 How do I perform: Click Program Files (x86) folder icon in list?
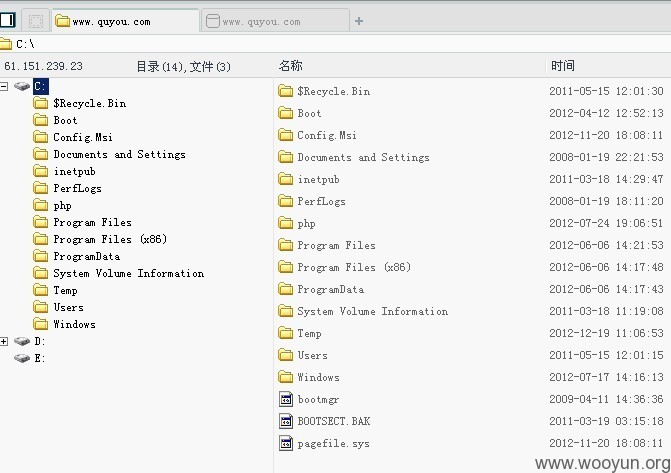coord(285,267)
